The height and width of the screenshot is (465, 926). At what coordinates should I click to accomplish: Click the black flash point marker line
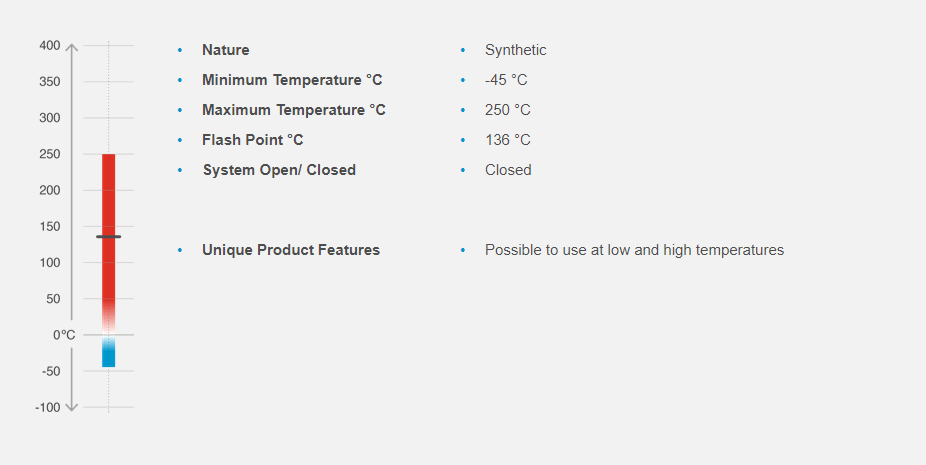pos(108,237)
